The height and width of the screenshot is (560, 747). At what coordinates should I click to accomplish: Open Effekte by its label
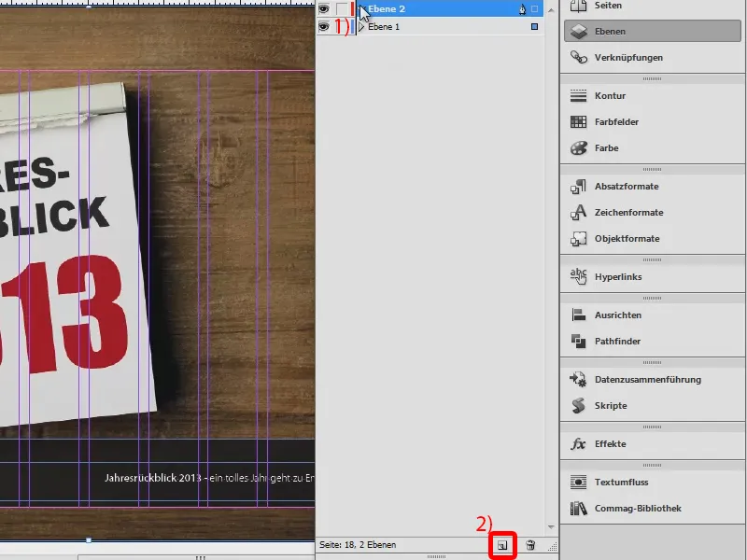point(611,444)
